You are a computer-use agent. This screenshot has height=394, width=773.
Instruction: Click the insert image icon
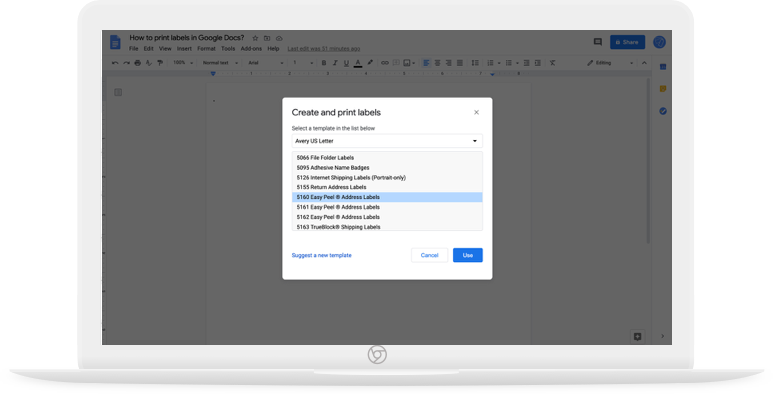(407, 63)
